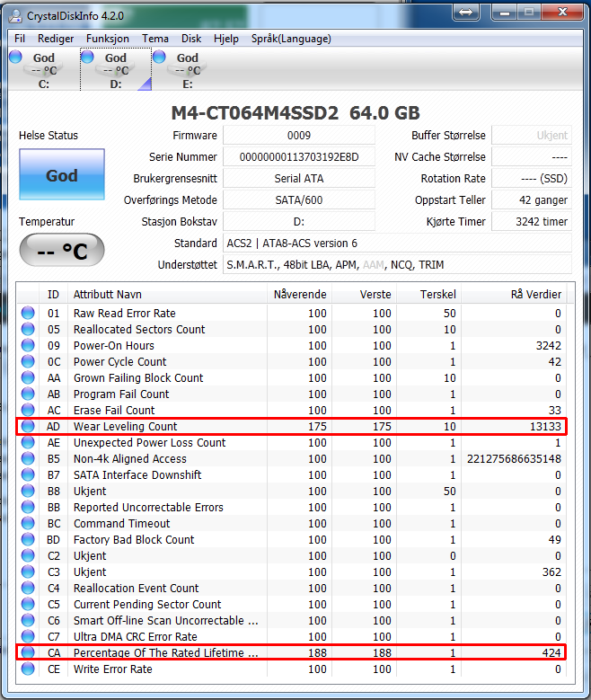The width and height of the screenshot is (591, 700).
Task: Select the E: disk tab
Action: pos(188,70)
